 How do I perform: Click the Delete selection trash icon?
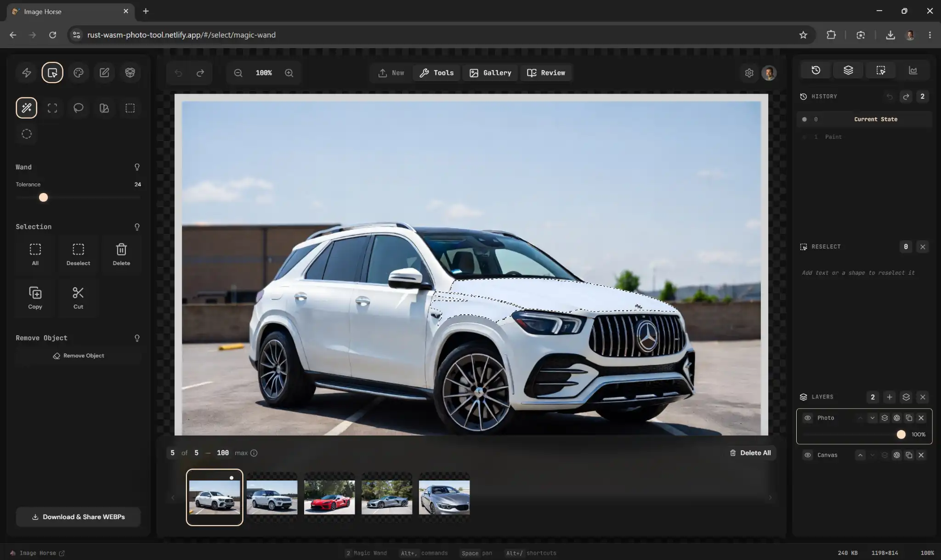pos(121,249)
